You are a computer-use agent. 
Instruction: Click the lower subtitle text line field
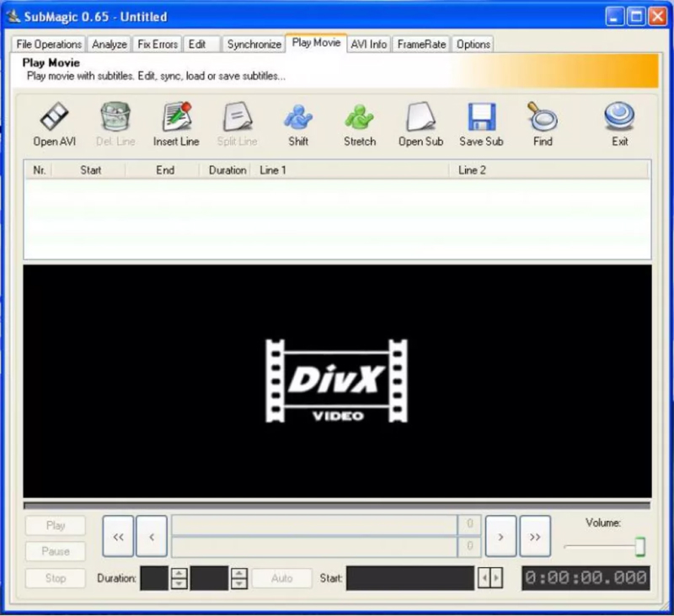point(314,547)
